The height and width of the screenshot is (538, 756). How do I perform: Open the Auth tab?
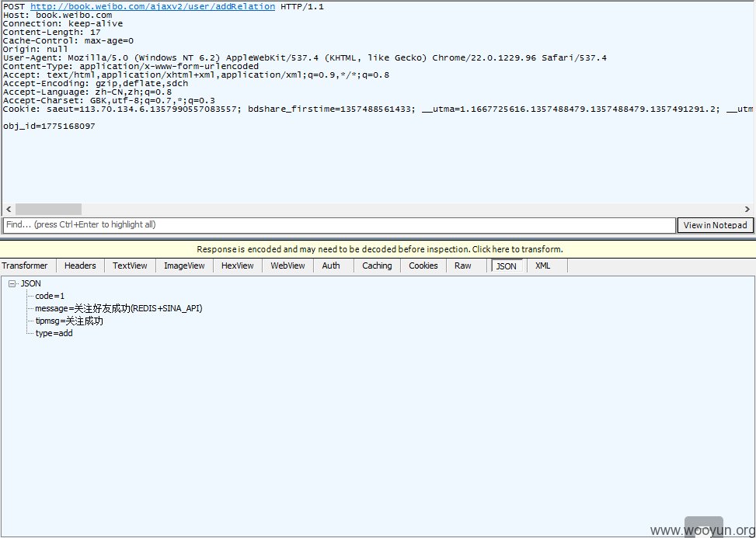pyautogui.click(x=331, y=266)
